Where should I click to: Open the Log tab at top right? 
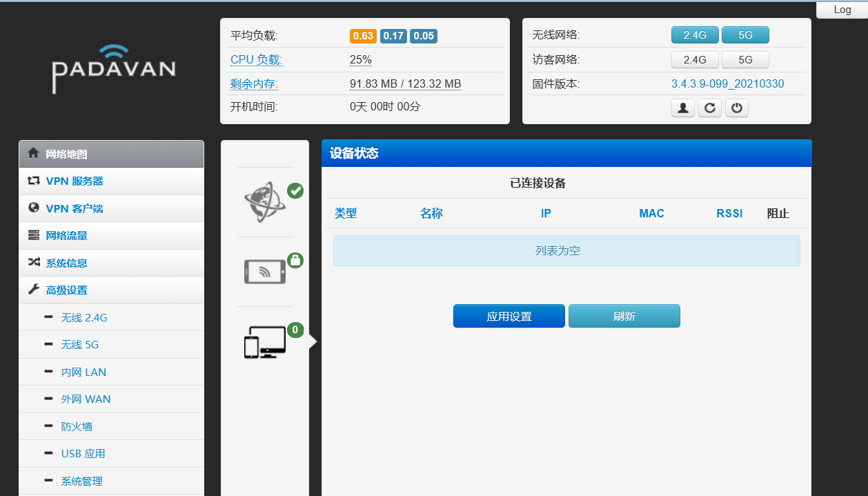point(842,10)
